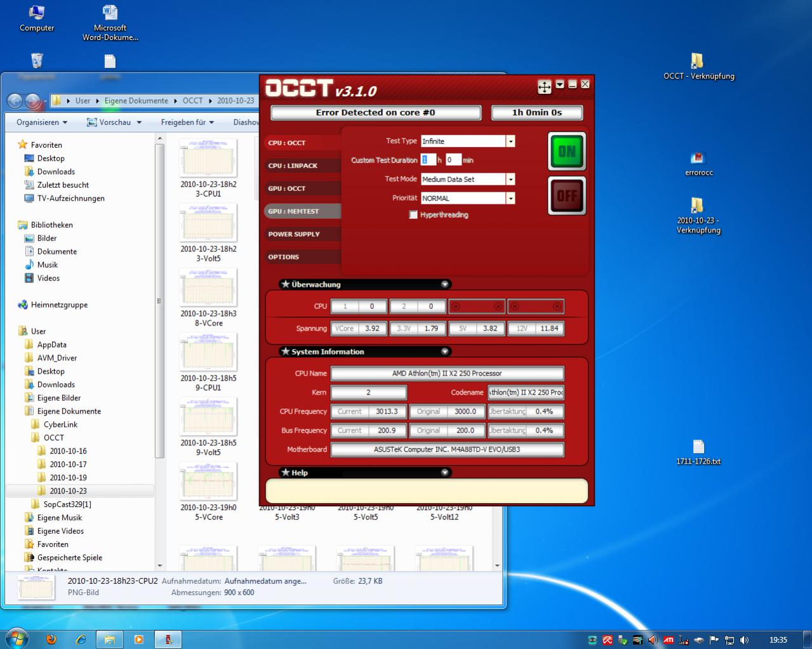Open the Priorität dropdown
The width and height of the screenshot is (812, 649).
point(510,199)
